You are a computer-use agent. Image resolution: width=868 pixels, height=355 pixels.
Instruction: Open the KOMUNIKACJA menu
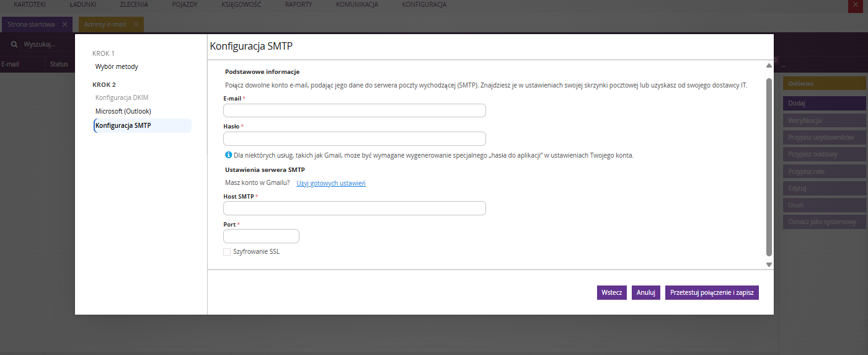(357, 4)
